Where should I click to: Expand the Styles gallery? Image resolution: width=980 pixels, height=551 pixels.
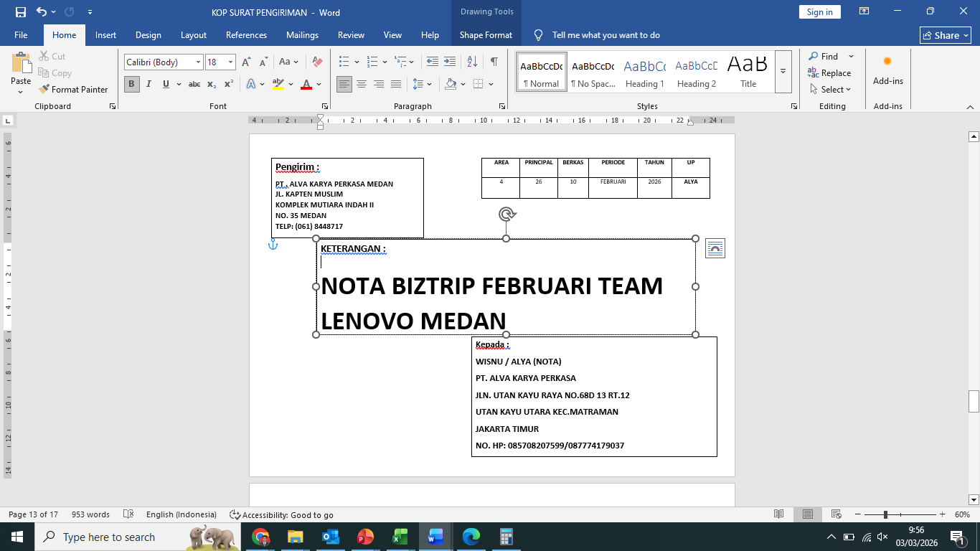coord(783,71)
